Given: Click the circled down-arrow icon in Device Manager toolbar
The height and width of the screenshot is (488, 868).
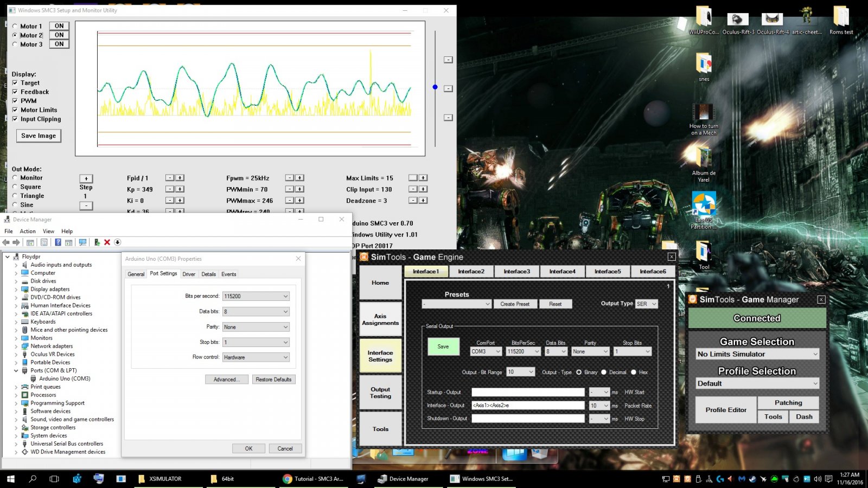Looking at the screenshot, I should click(117, 242).
